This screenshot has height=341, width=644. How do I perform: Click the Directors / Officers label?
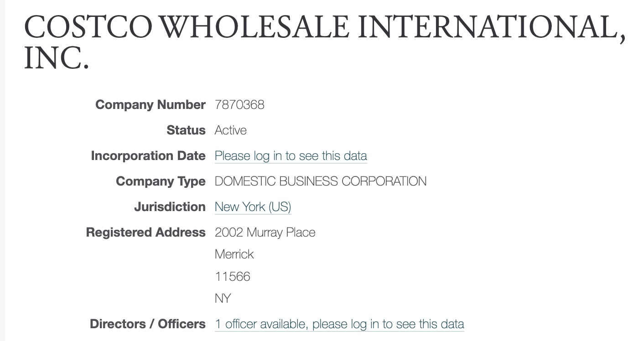[147, 324]
